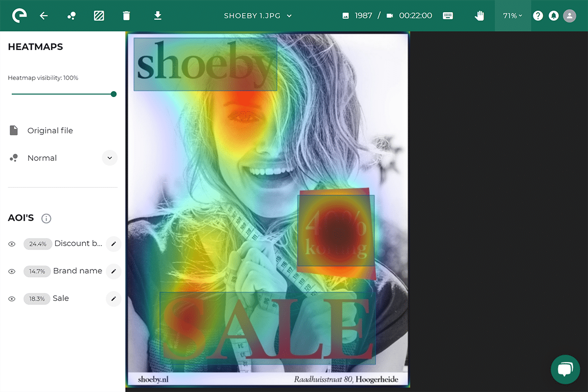Open the help question mark icon
Viewport: 588px width, 392px height.
click(538, 16)
